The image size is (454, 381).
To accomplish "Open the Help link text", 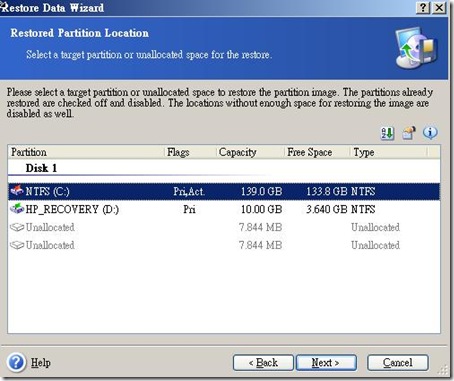I will tap(41, 363).
